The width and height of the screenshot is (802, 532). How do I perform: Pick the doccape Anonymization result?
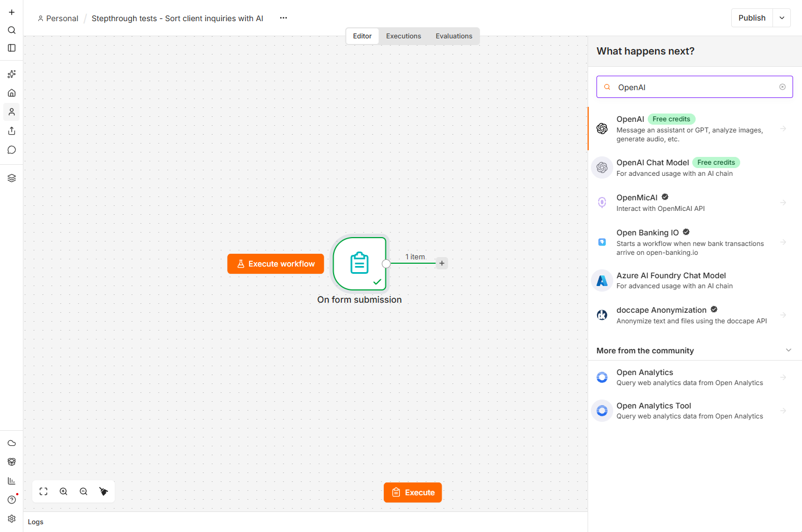(x=695, y=315)
